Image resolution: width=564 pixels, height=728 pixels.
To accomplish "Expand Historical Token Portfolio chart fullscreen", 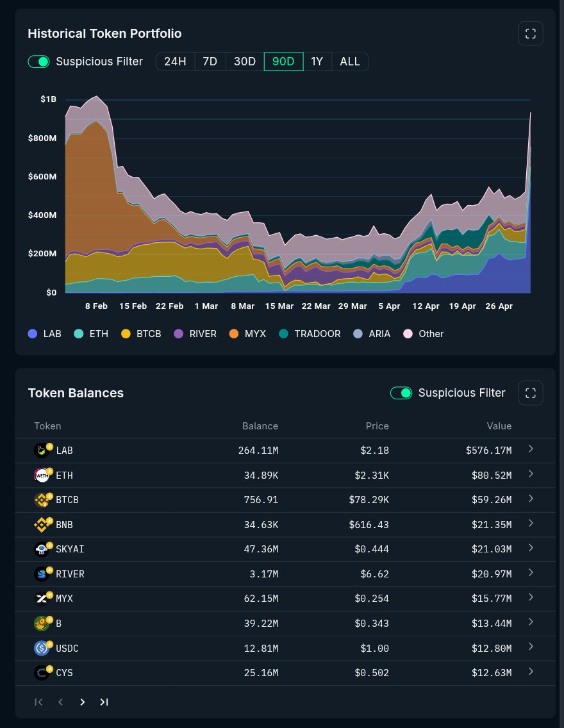I will coord(531,33).
